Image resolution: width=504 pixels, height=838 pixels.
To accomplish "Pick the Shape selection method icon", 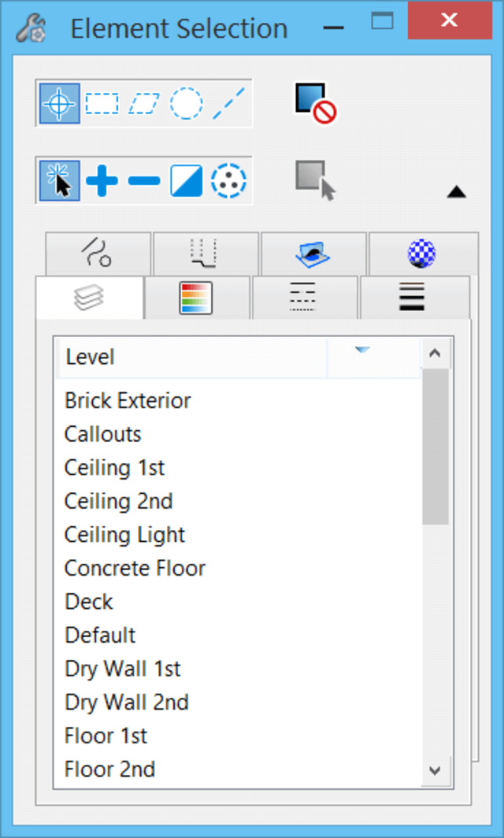I will (144, 103).
